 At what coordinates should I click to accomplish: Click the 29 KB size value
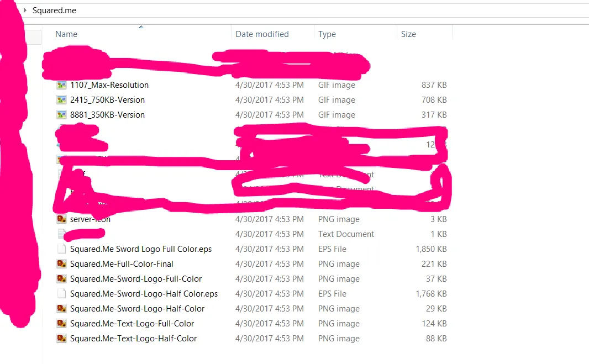436,309
